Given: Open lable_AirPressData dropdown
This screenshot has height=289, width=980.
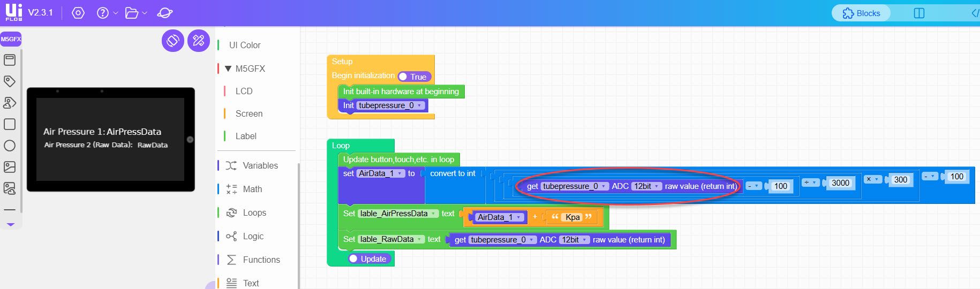Looking at the screenshot, I should pos(398,214).
